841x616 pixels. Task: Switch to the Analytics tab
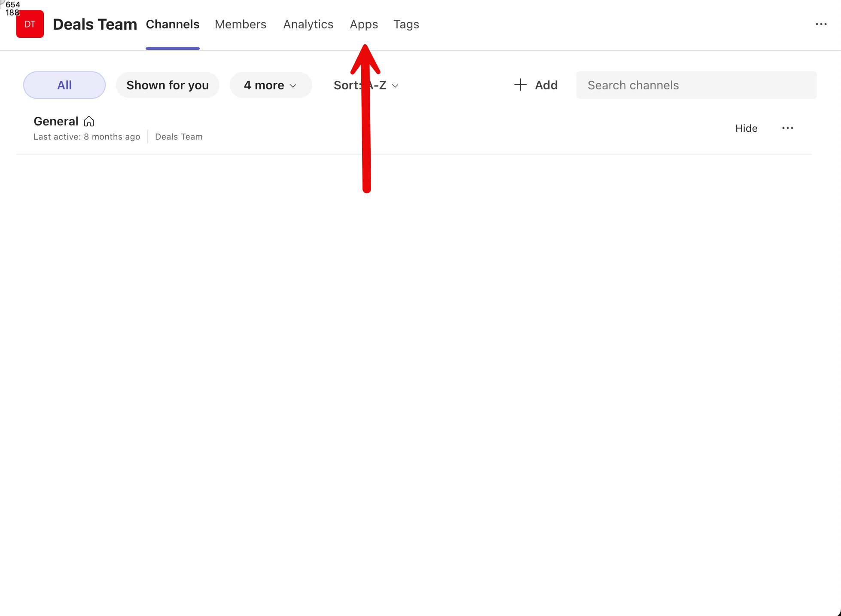click(x=308, y=24)
